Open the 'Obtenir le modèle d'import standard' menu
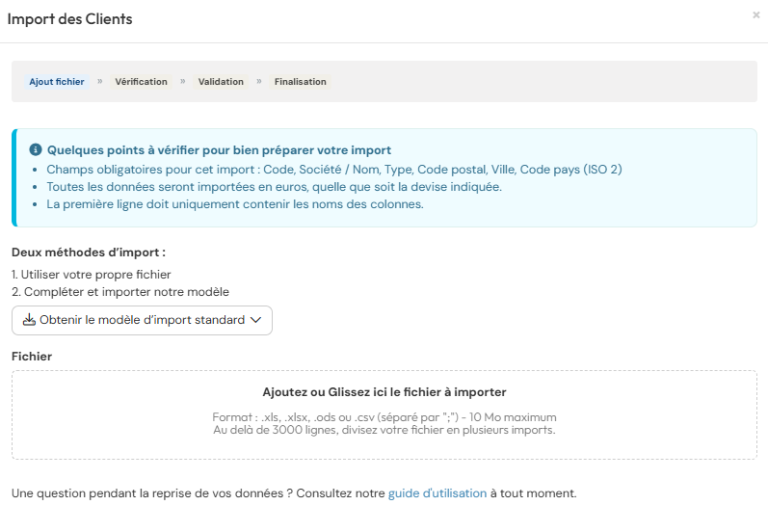768x532 pixels. 142,320
